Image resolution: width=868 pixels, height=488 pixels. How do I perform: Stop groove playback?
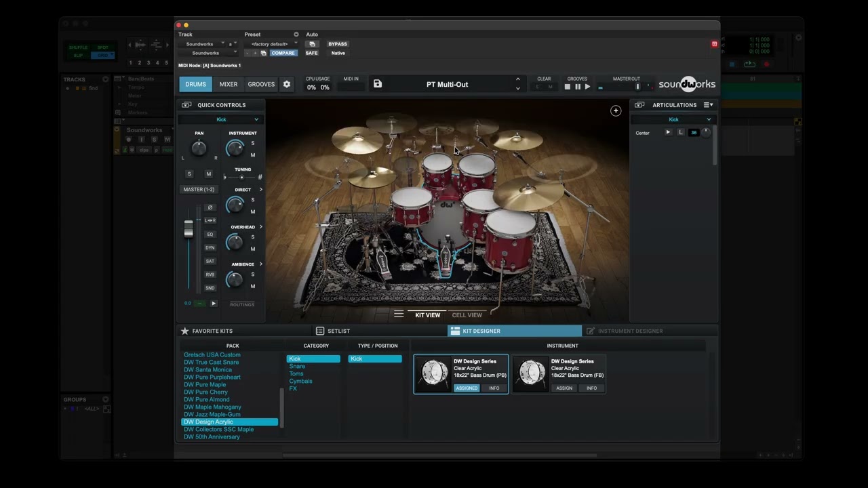pyautogui.click(x=568, y=87)
